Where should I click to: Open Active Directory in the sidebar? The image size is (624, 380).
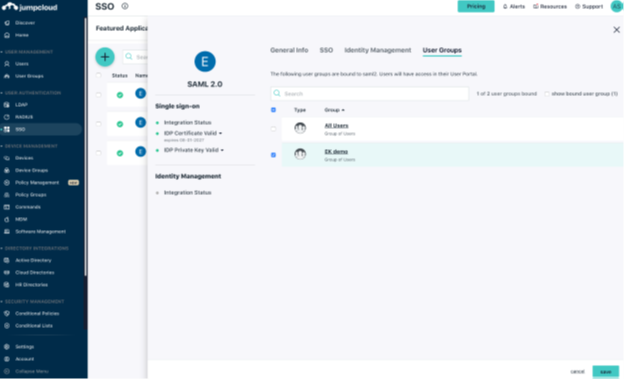(x=33, y=260)
